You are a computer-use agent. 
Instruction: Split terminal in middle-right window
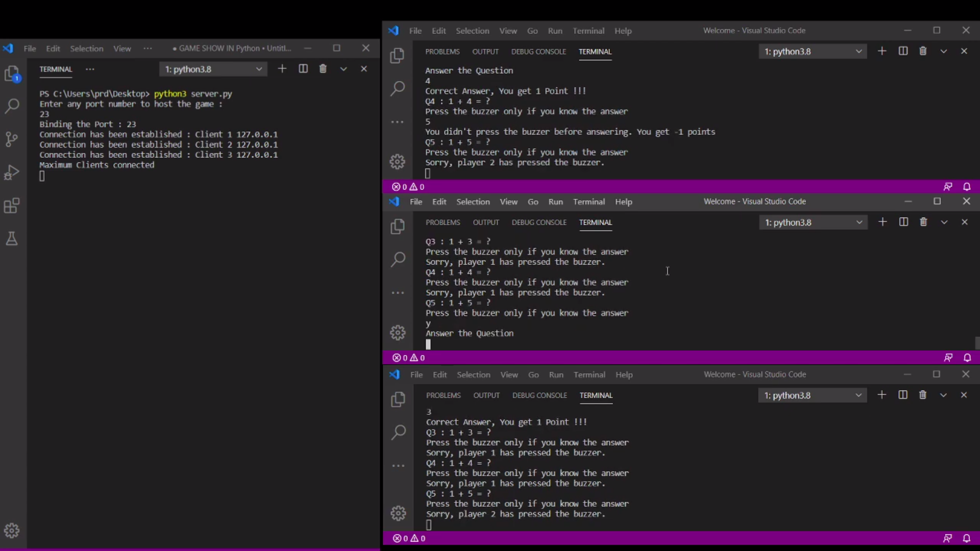coord(903,222)
